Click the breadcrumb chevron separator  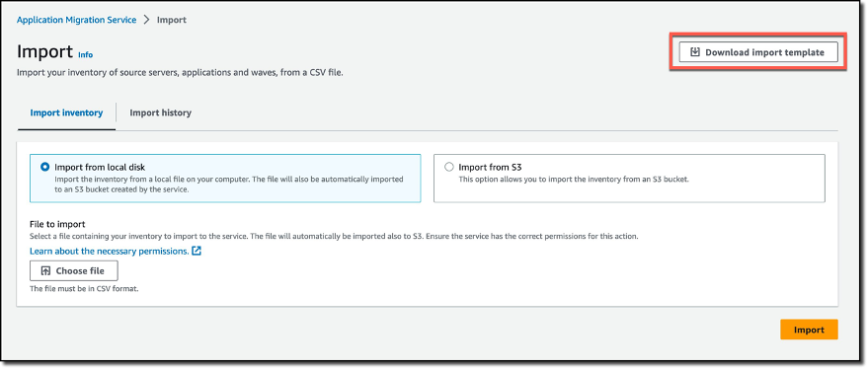point(147,20)
